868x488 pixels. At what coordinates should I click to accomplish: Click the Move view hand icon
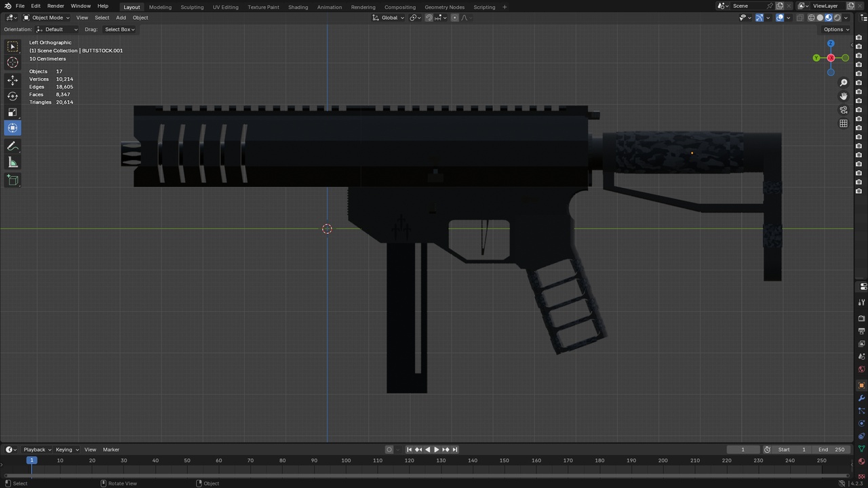844,96
